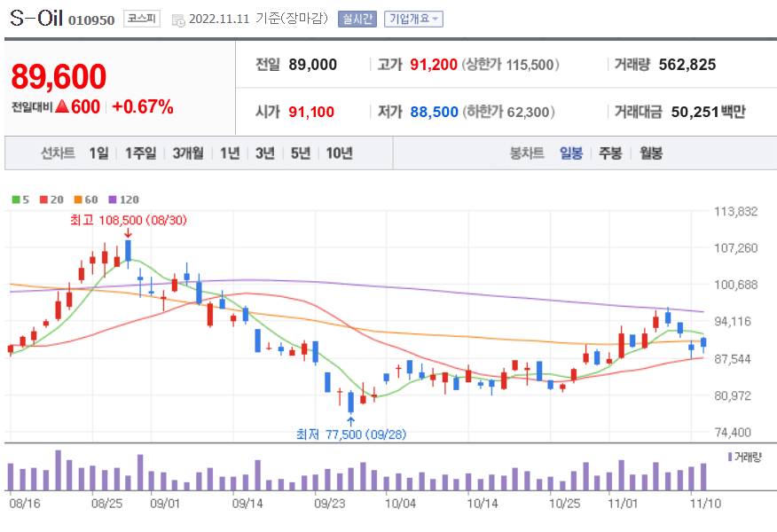Click the calendar icon beside 2022.11.11
Screen dimensions: 777x532
click(x=179, y=17)
